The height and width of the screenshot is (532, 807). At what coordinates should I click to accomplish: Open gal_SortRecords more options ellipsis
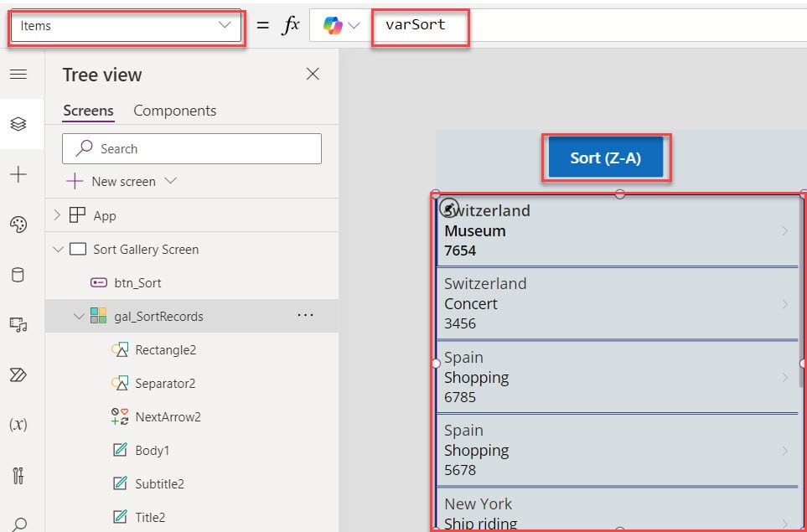tap(306, 315)
